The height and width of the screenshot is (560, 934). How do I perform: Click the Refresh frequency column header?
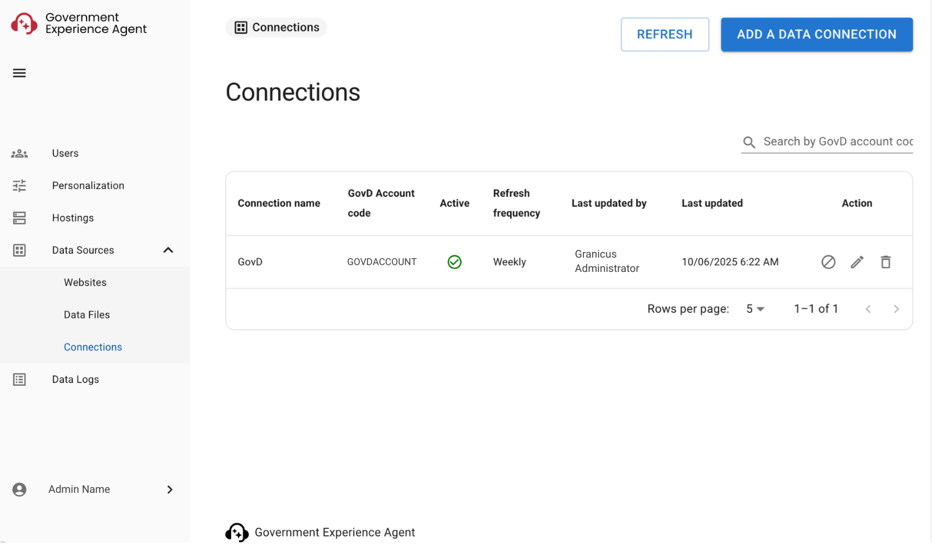click(517, 203)
